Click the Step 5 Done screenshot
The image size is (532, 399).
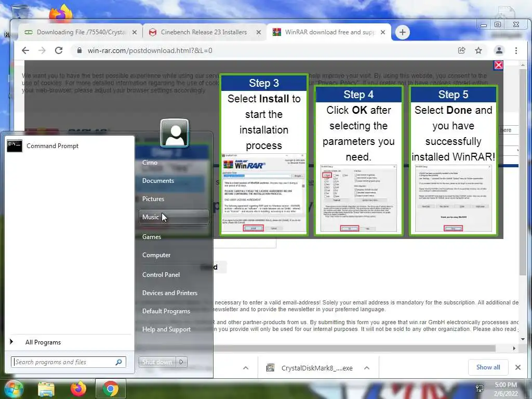point(453,199)
